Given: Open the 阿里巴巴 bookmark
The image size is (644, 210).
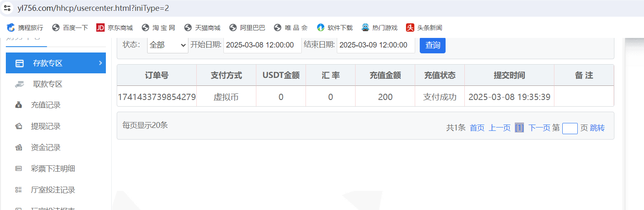Looking at the screenshot, I should click(247, 28).
